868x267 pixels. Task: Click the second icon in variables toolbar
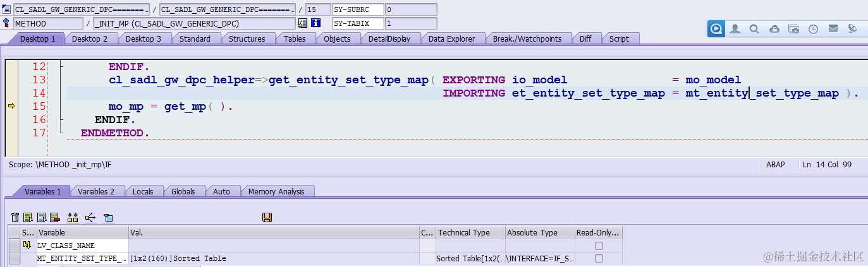pyautogui.click(x=28, y=217)
